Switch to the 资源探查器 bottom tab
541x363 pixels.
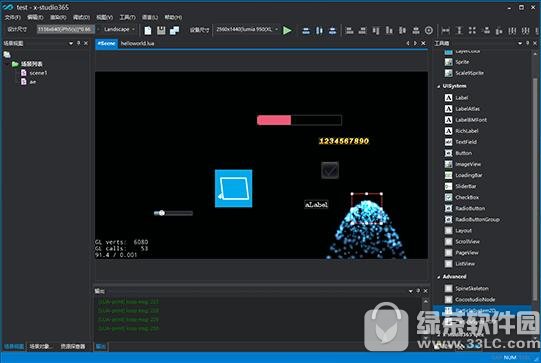click(x=73, y=346)
